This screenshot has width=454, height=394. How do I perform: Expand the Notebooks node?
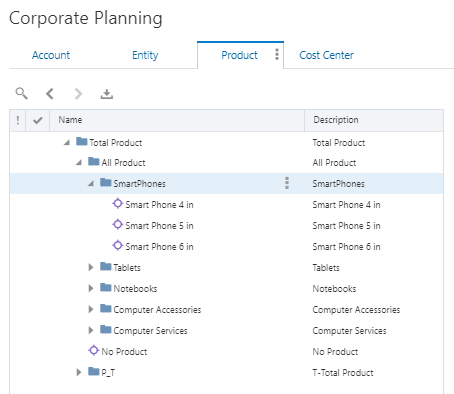pyautogui.click(x=91, y=288)
